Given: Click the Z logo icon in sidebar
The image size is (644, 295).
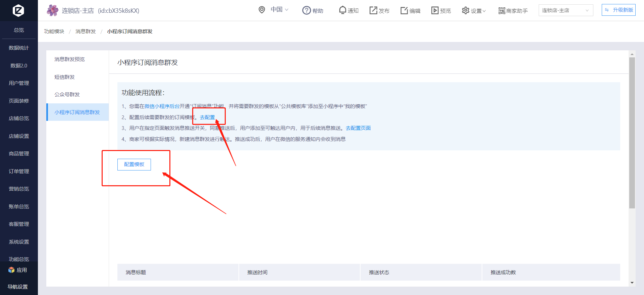Looking at the screenshot, I should tap(18, 11).
